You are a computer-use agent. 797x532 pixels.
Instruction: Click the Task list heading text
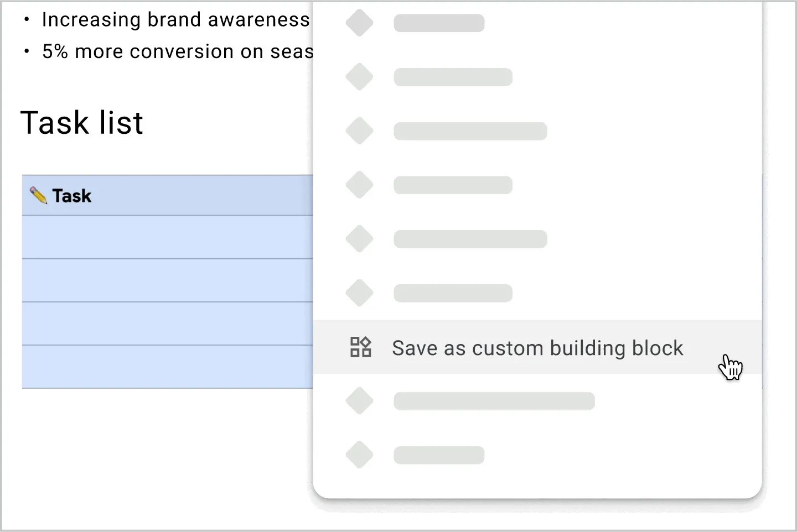[82, 123]
